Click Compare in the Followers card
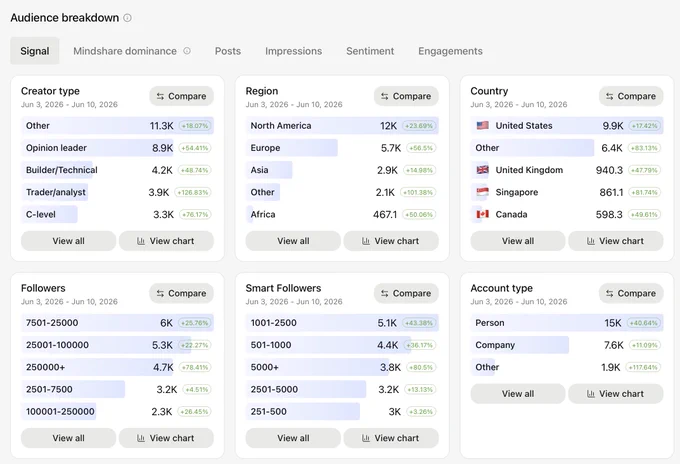680x464 pixels. (181, 293)
